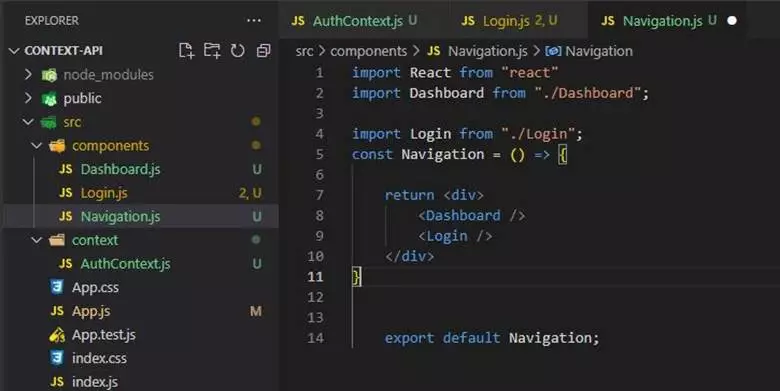Click the CSS icon beside App.css

pos(57,287)
